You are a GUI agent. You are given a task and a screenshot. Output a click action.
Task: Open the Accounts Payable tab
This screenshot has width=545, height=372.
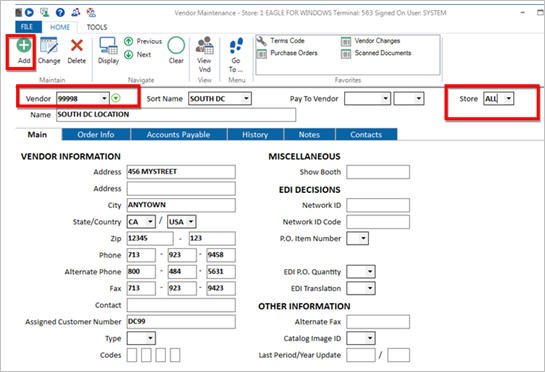(178, 135)
